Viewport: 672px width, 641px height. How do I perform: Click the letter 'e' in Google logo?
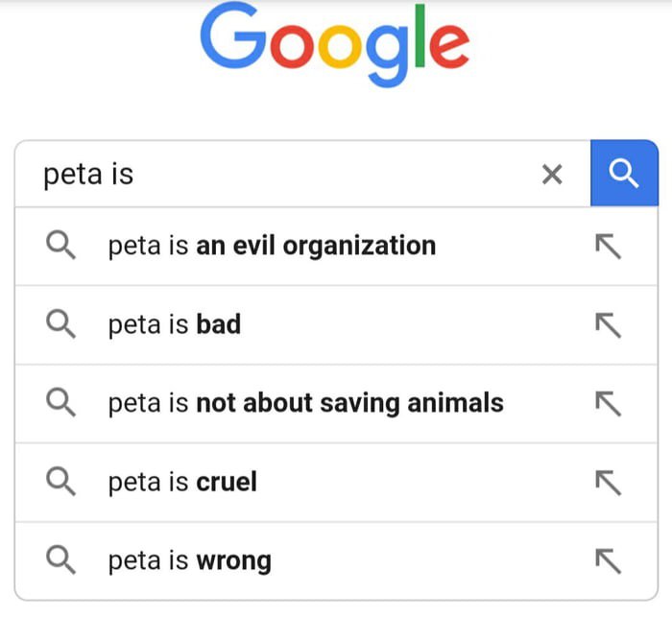[449, 47]
